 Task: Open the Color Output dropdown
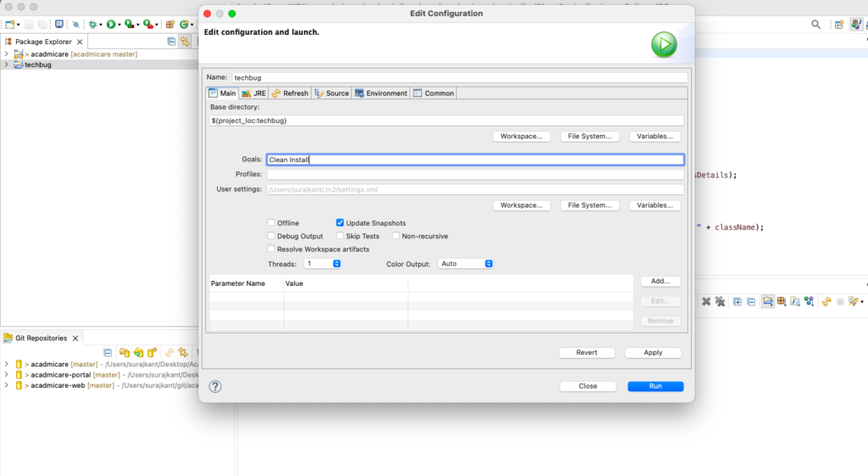(x=465, y=264)
